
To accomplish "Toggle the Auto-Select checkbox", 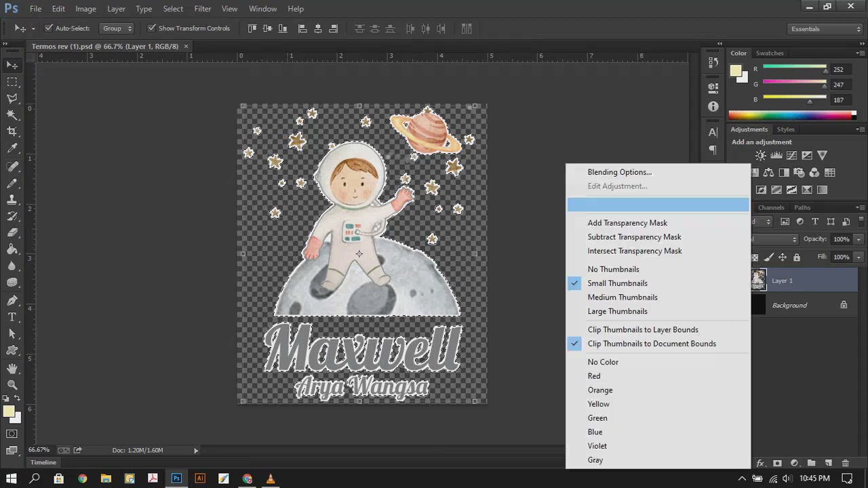I will pos(49,28).
